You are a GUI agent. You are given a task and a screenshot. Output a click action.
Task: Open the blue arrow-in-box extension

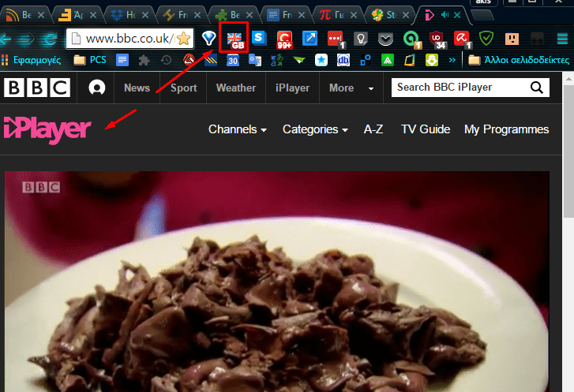point(310,39)
